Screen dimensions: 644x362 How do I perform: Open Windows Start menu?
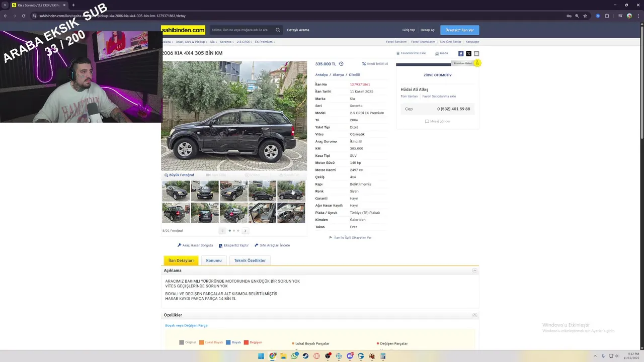261,356
